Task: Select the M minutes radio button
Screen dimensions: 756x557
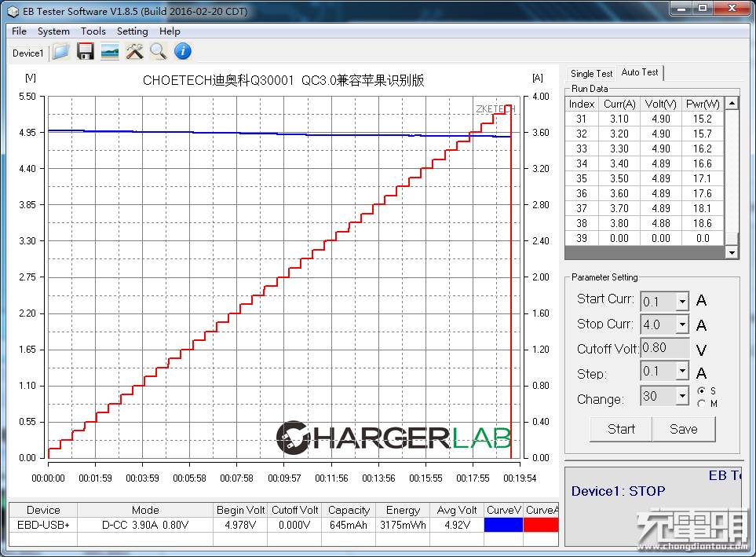Action: (x=702, y=404)
